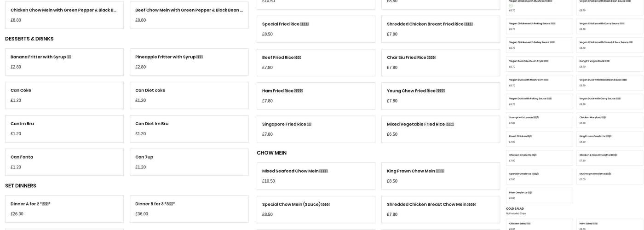
Task: Click the green vegan icon under Vegan Chicken with Mushroom
Action: [x=511, y=6]
